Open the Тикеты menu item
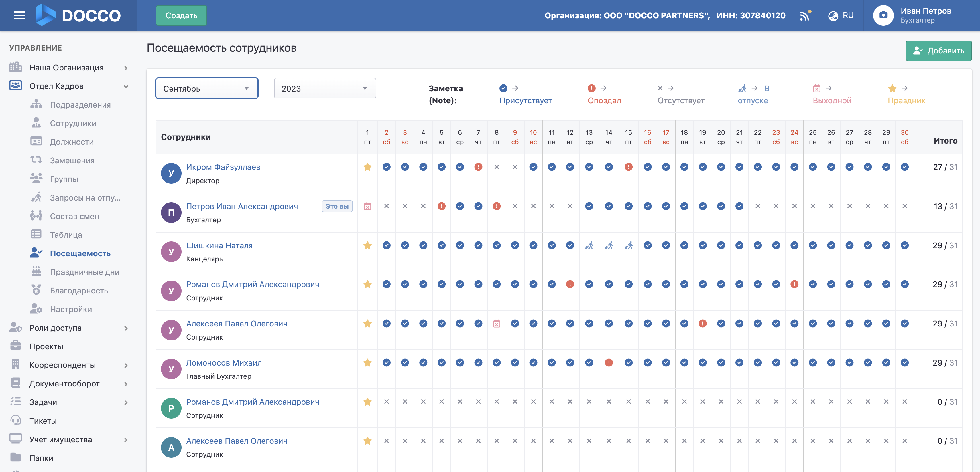Viewport: 980px width, 472px height. [43, 421]
